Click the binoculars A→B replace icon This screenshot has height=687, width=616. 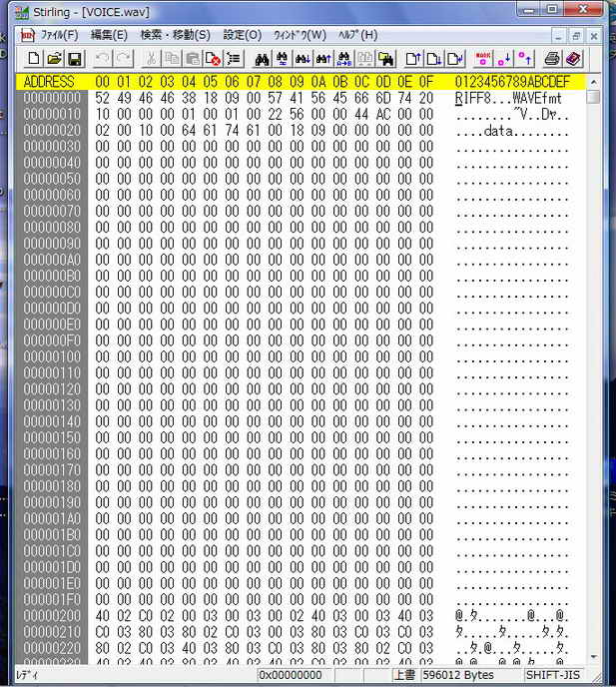[x=343, y=59]
